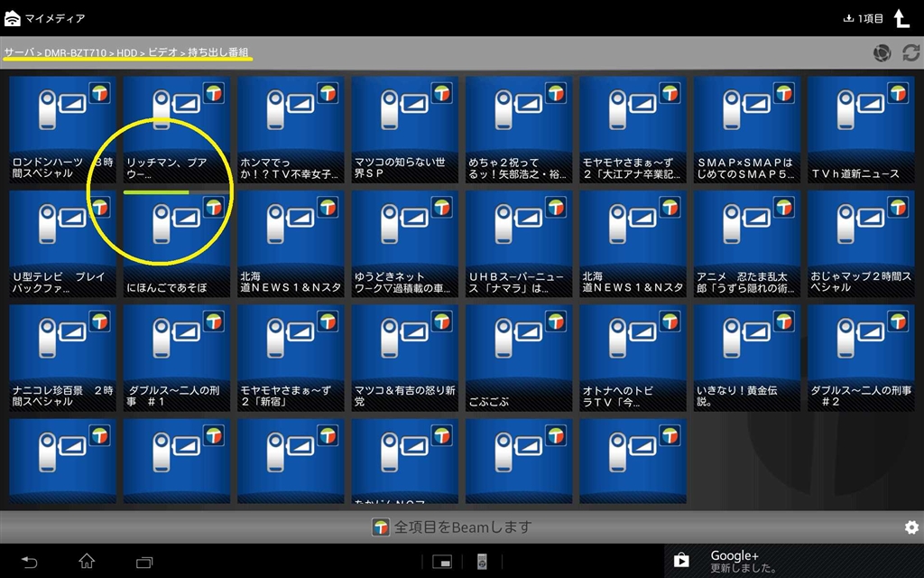
Task: Open video ごぶごぶ
Action: tap(519, 358)
